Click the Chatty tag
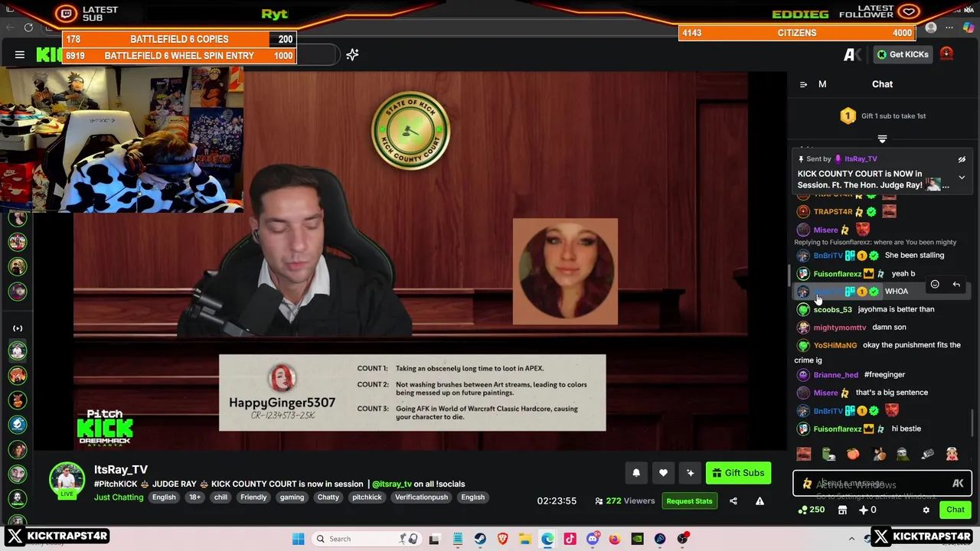 coord(328,497)
